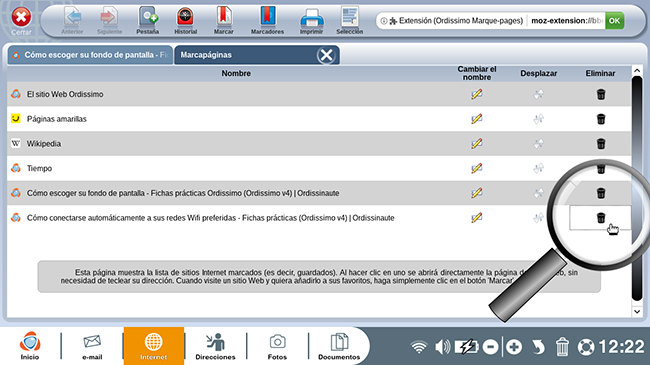Screen dimensions: 650x365
Task: Check the battery charging status icon
Action: coord(466,347)
